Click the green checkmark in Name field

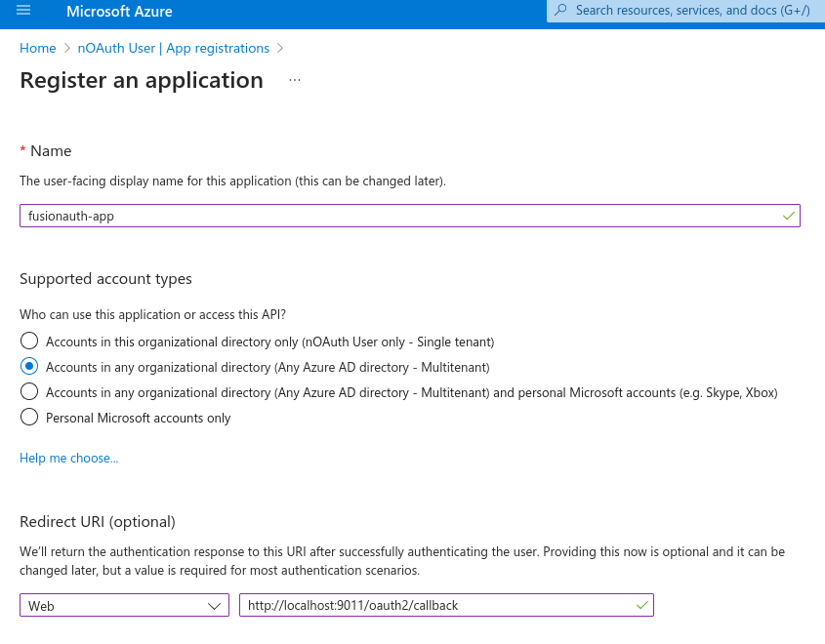click(x=788, y=216)
